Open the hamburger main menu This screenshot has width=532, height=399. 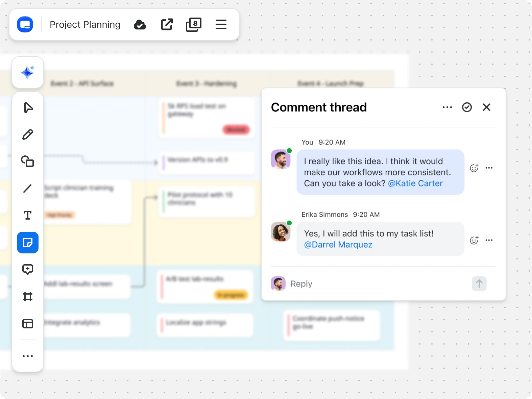click(221, 24)
